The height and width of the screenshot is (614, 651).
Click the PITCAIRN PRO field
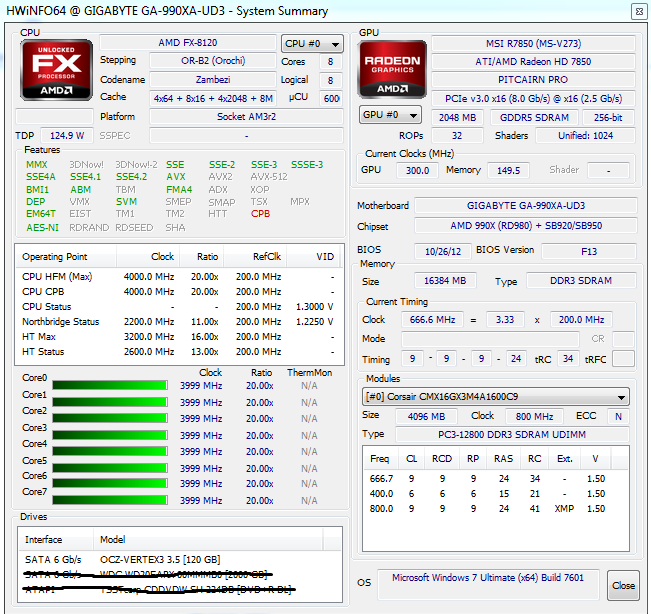(x=534, y=79)
